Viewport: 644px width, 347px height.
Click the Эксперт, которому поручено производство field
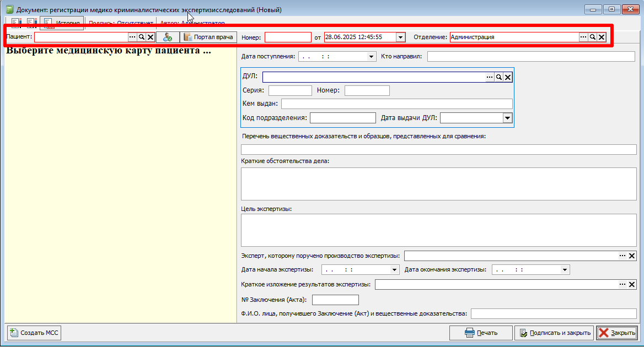511,256
